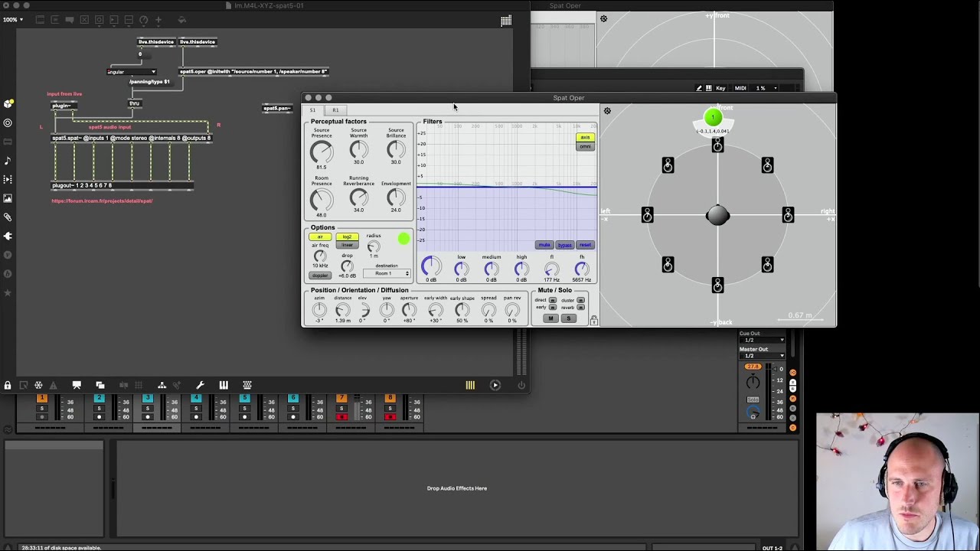Open the paperclip icon in left sidebar
The image size is (980, 551).
(8, 217)
